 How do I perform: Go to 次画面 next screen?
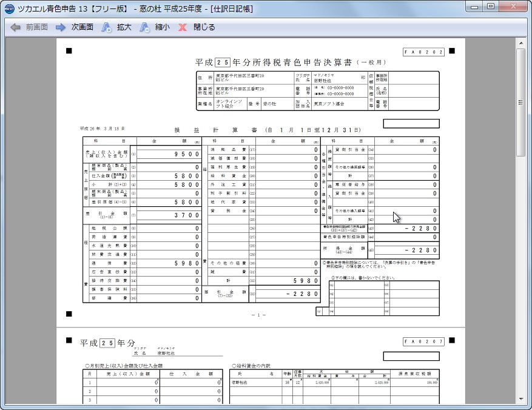tap(82, 27)
